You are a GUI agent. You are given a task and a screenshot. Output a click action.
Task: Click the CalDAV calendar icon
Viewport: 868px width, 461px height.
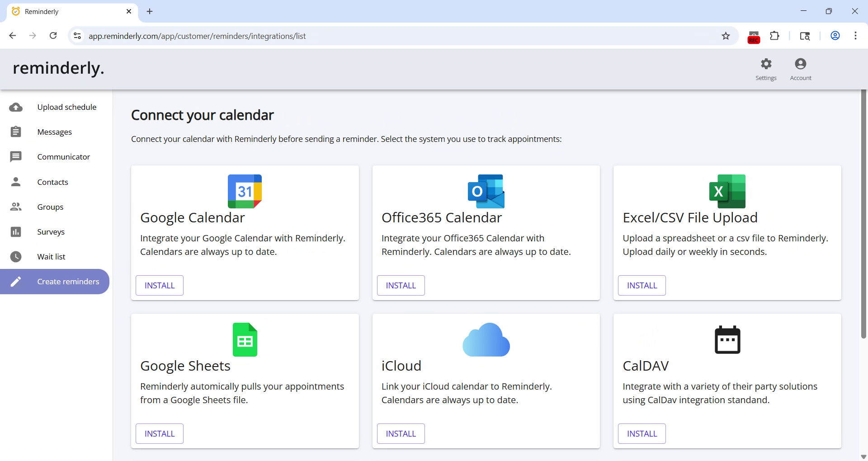click(727, 339)
